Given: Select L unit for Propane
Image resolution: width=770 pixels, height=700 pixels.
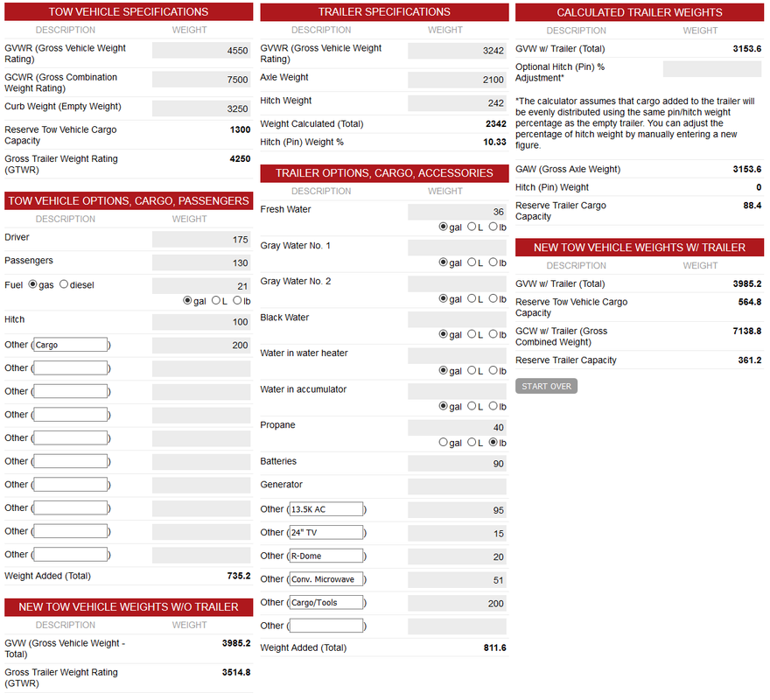Looking at the screenshot, I should [x=472, y=444].
